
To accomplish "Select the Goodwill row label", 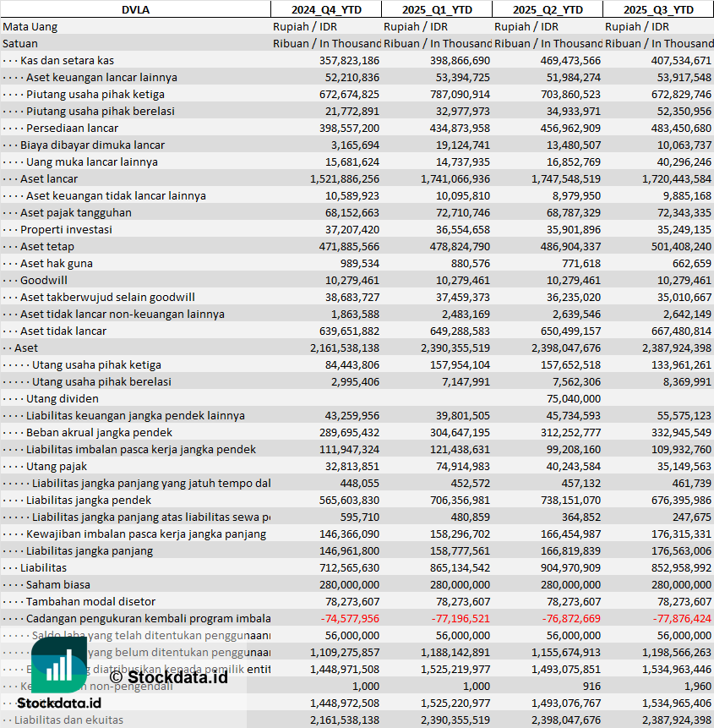I will (44, 281).
